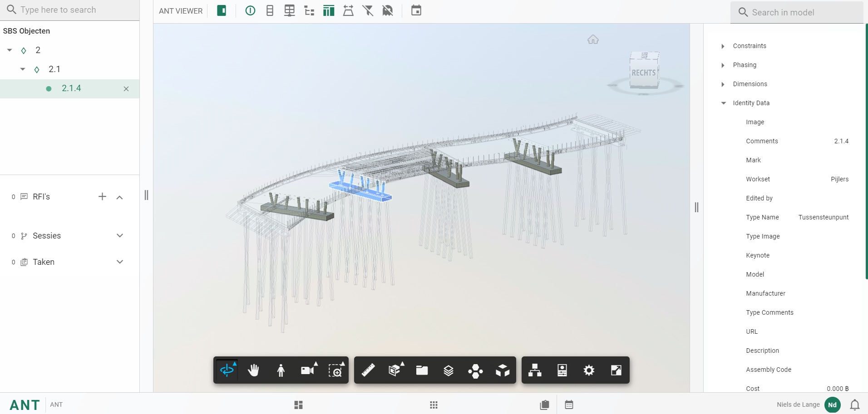Switch to first-person walk mode

(281, 370)
